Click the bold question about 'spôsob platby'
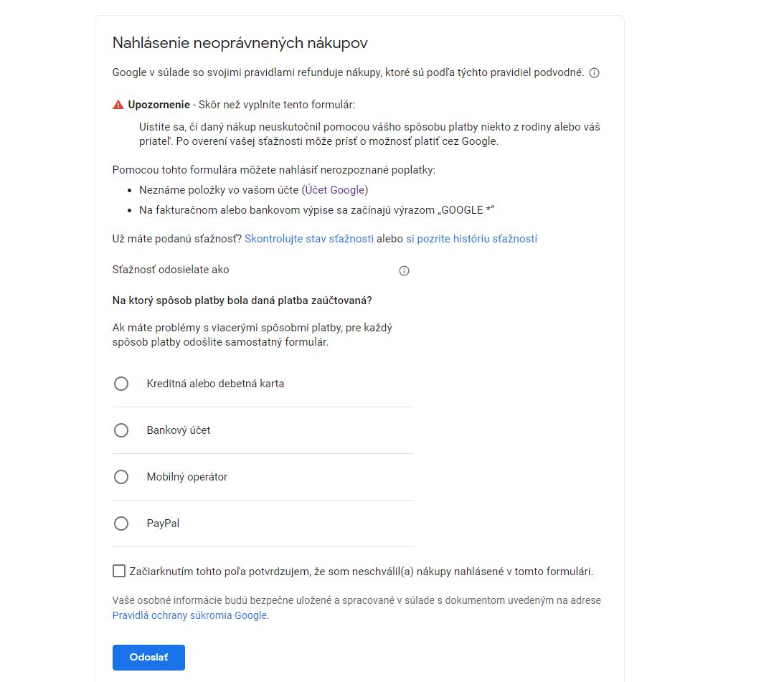784x682 pixels. (x=242, y=301)
